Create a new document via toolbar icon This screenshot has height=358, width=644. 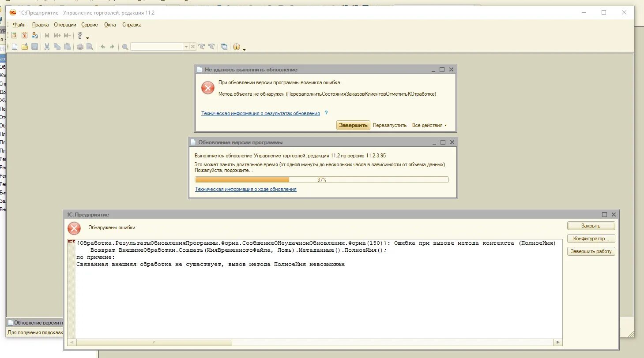(x=15, y=47)
